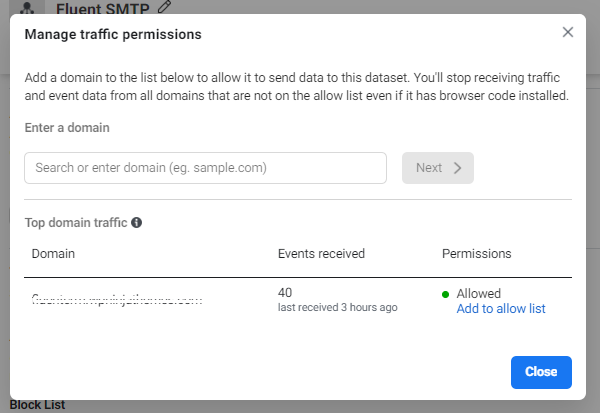Click the Add to allow list link
The width and height of the screenshot is (600, 413).
click(x=500, y=309)
